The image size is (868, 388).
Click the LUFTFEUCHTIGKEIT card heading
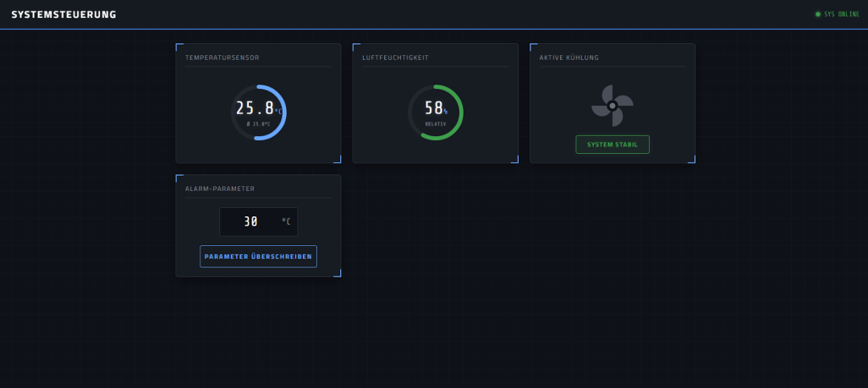pos(395,57)
